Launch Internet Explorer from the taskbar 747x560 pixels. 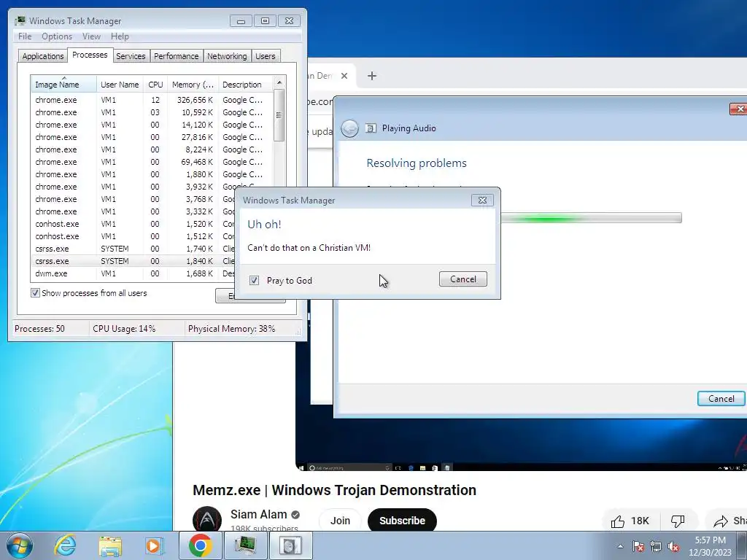click(65, 545)
